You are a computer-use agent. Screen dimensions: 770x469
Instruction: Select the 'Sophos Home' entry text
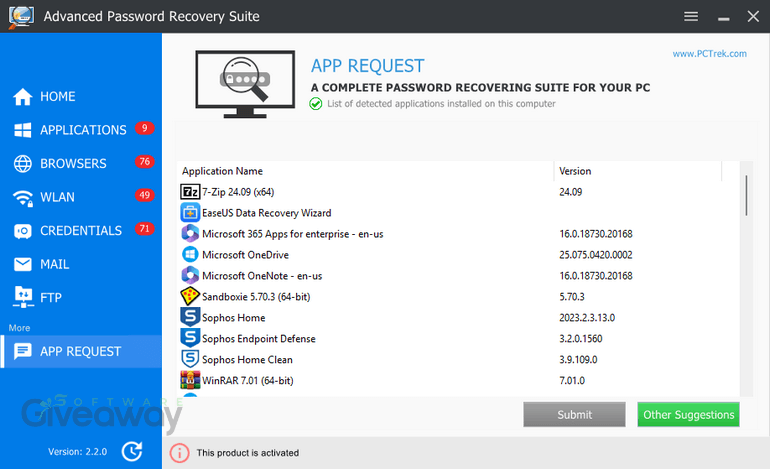click(x=234, y=318)
